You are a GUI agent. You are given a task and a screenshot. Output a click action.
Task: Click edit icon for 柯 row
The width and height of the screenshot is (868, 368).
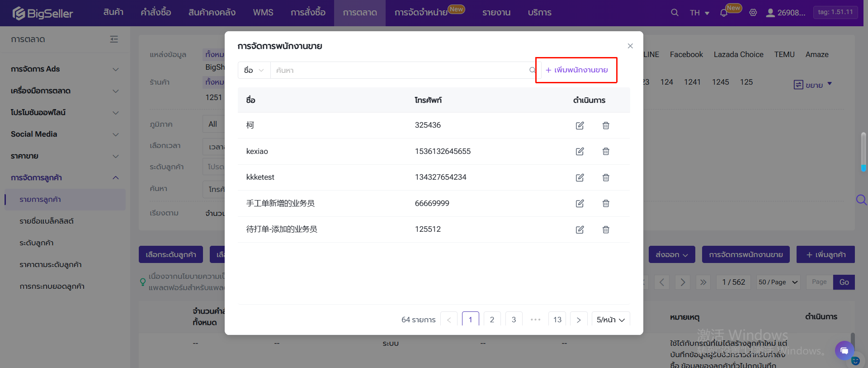(x=580, y=125)
